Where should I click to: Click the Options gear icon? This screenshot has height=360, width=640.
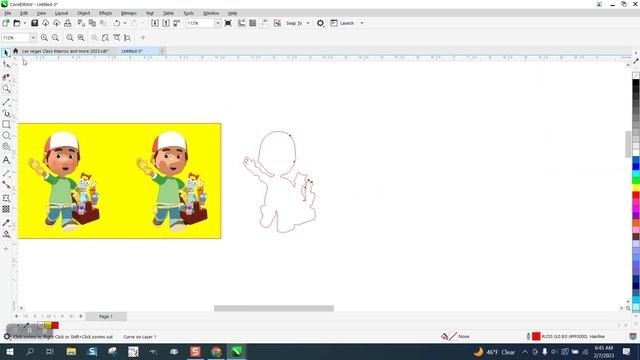pyautogui.click(x=320, y=23)
